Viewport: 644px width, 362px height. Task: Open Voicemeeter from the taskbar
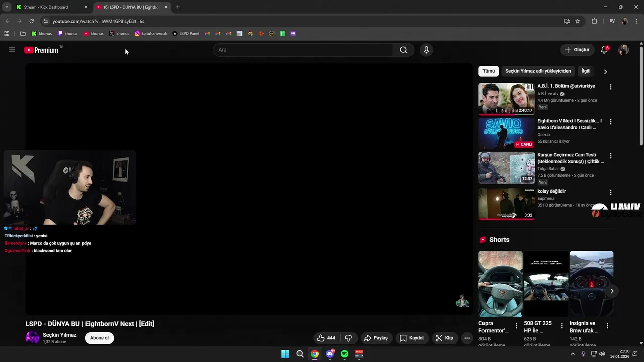point(359,354)
